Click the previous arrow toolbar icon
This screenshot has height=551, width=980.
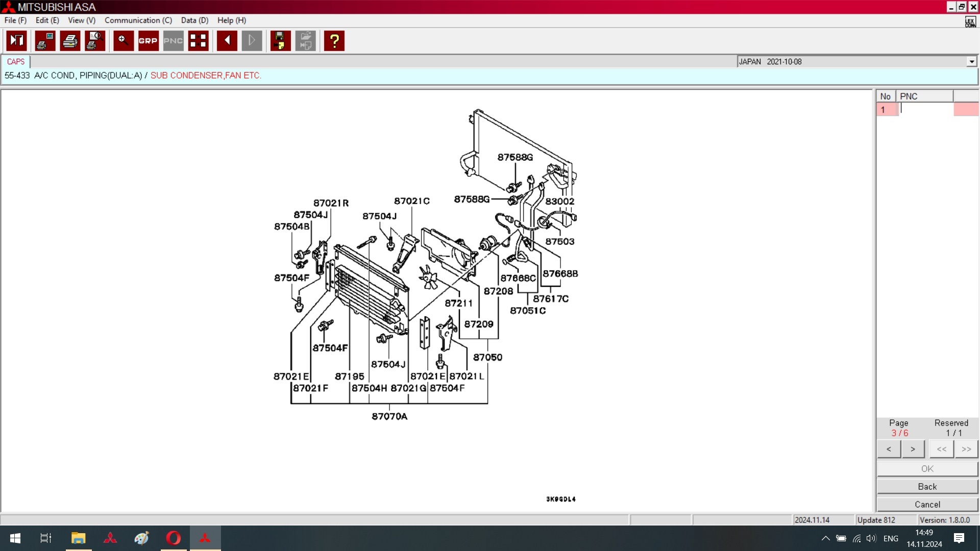(x=227, y=41)
